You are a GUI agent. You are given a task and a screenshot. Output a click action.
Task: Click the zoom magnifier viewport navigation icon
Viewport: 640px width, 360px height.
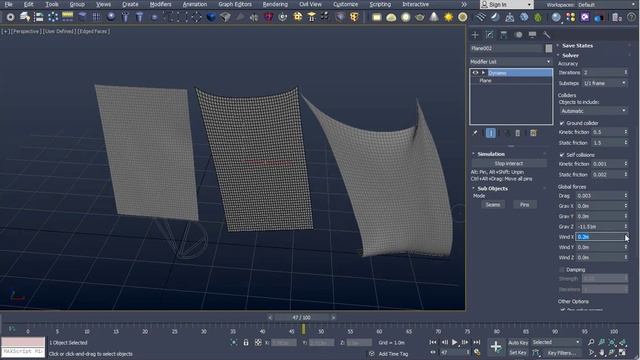pos(591,342)
